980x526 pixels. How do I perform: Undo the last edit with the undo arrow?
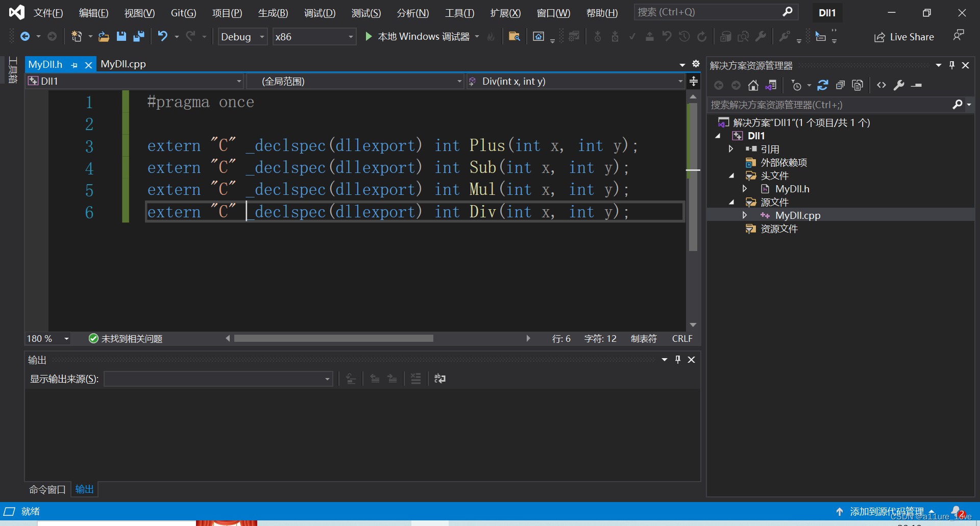162,36
